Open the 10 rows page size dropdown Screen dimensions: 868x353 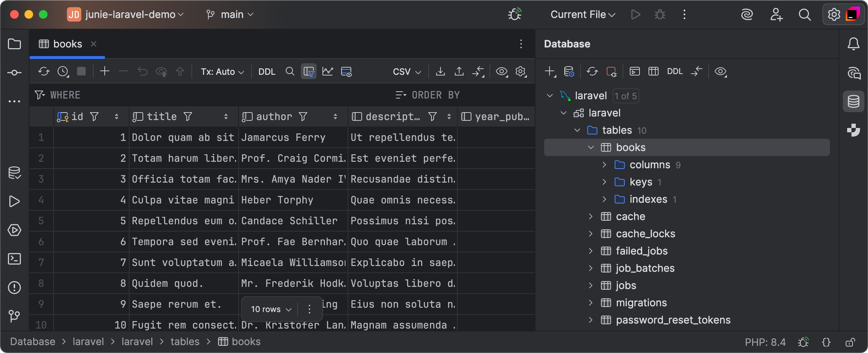coord(271,309)
